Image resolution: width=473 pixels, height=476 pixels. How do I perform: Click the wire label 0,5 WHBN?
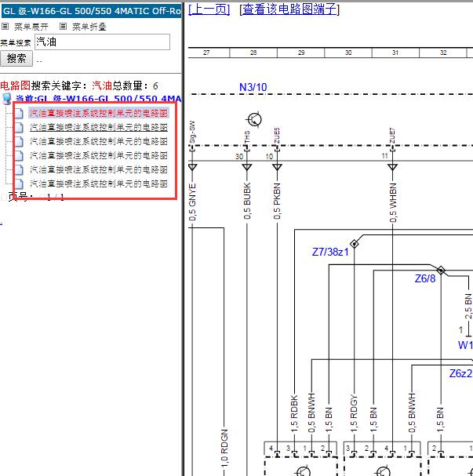point(392,202)
